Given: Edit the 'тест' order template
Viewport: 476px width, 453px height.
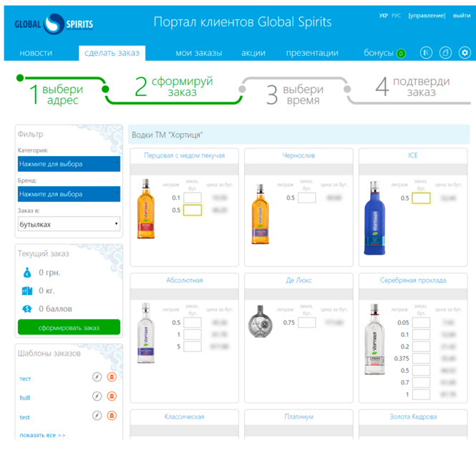Looking at the screenshot, I should (x=97, y=377).
